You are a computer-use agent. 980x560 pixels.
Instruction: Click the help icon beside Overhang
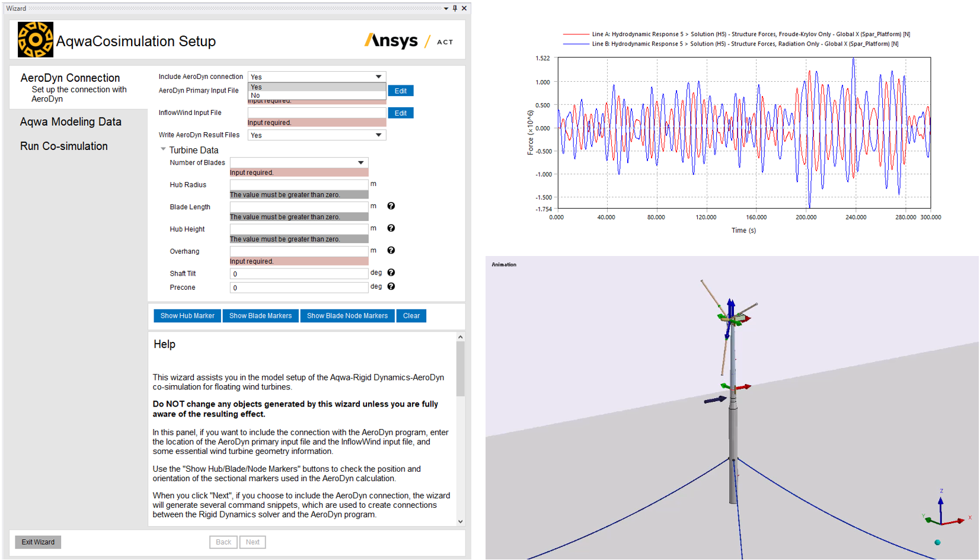391,251
